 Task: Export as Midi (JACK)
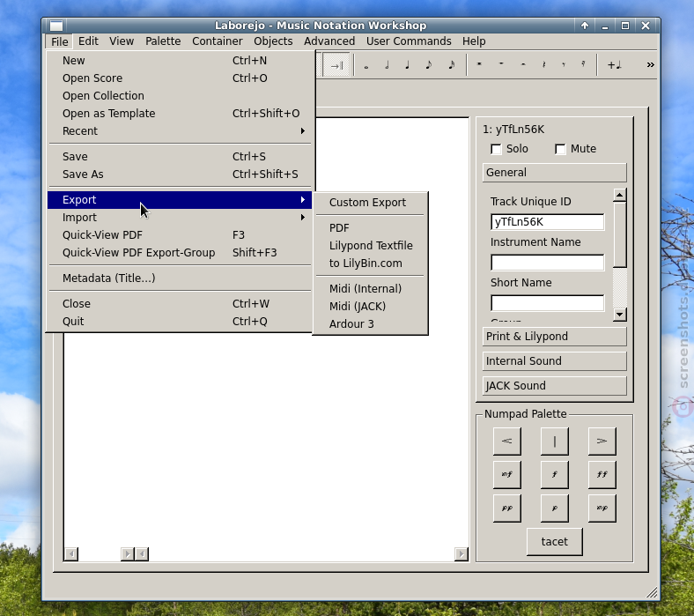point(370,307)
